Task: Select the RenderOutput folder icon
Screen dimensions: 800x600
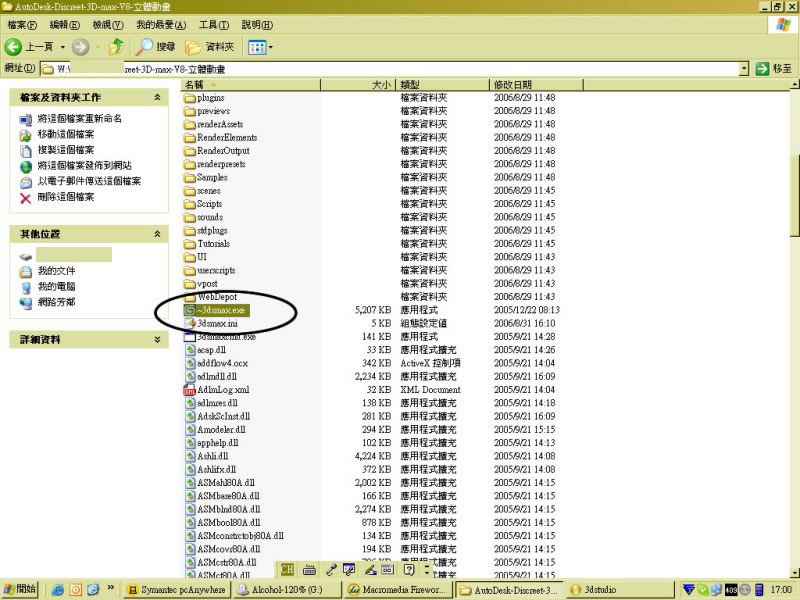Action: click(190, 151)
